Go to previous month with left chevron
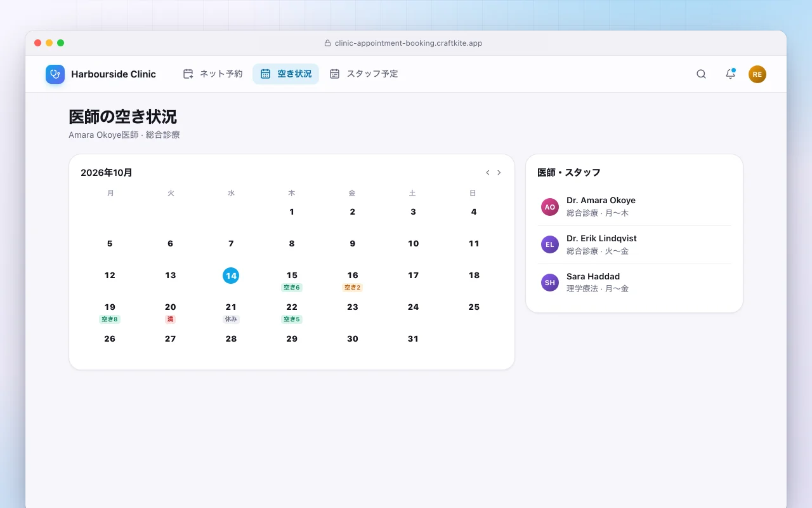This screenshot has width=812, height=508. click(488, 173)
